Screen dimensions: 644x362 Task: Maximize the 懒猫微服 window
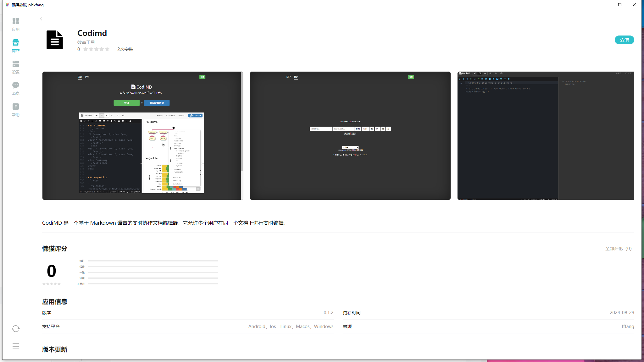click(x=620, y=5)
